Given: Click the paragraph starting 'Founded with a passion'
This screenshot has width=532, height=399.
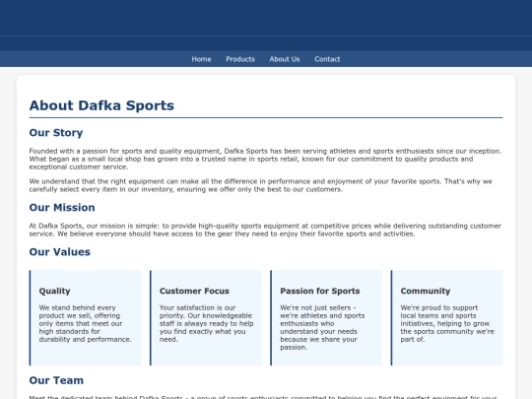Looking at the screenshot, I should 265,159.
